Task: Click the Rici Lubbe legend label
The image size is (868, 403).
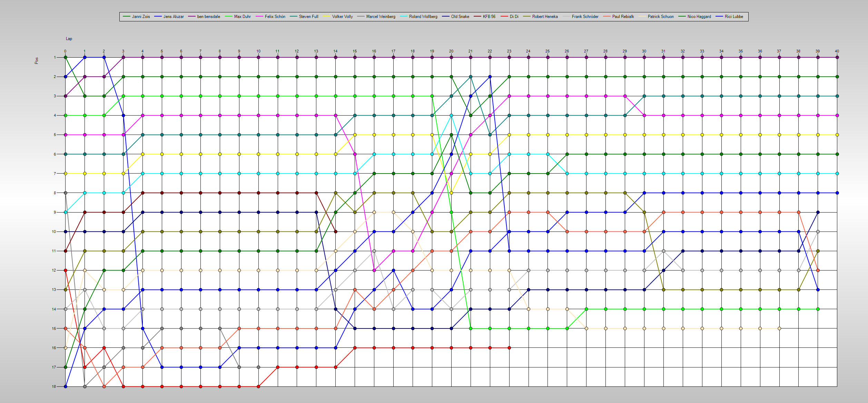Action: (x=734, y=17)
